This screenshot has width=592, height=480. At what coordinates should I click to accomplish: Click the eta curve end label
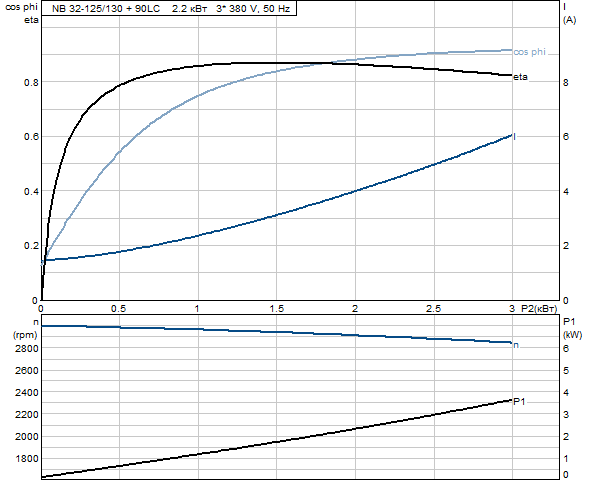coord(520,77)
